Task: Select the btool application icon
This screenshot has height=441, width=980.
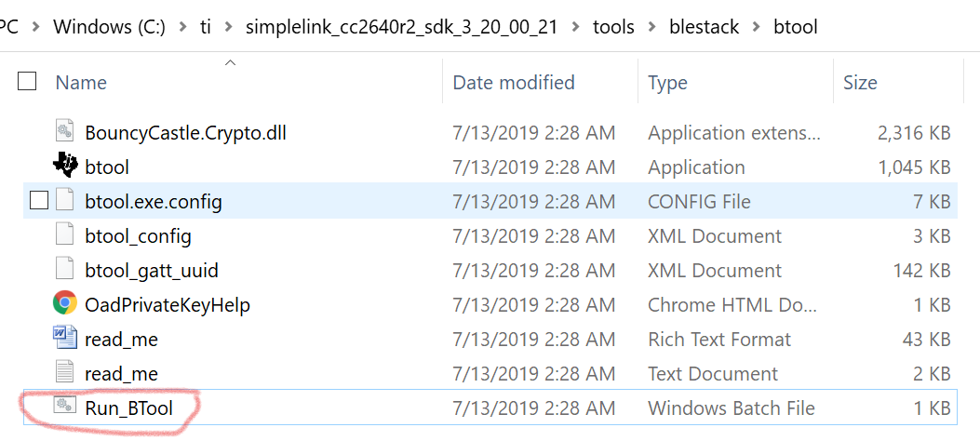Action: tap(64, 167)
